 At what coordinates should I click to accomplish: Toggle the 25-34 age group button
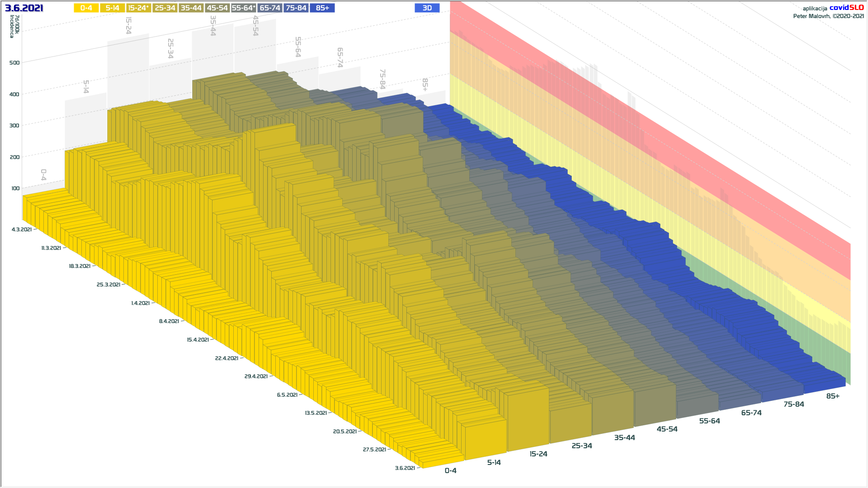tap(165, 8)
